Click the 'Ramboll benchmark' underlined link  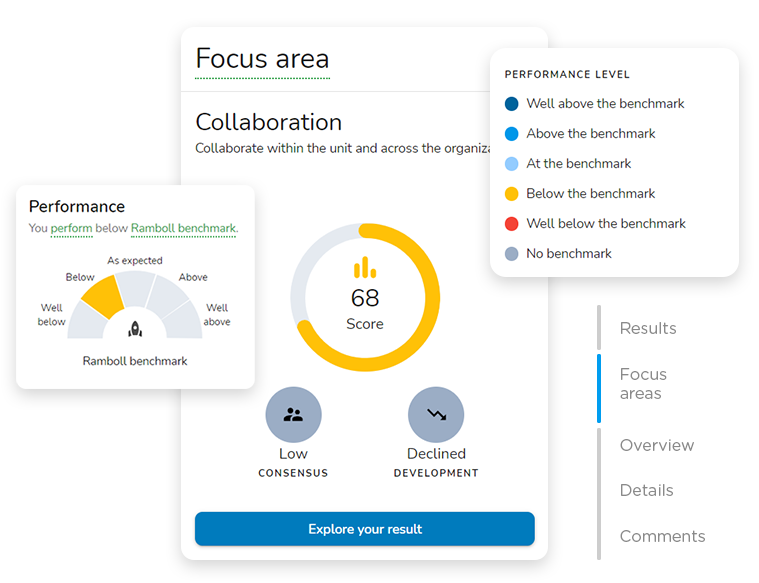[183, 229]
